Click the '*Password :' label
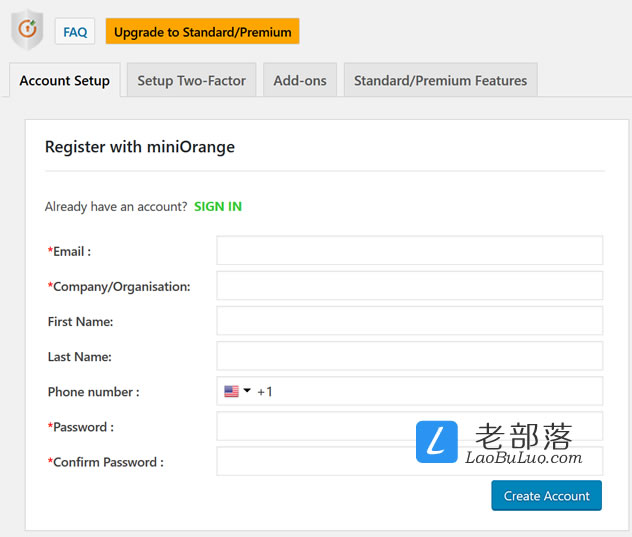Viewport: 632px width, 537px height. tap(81, 427)
